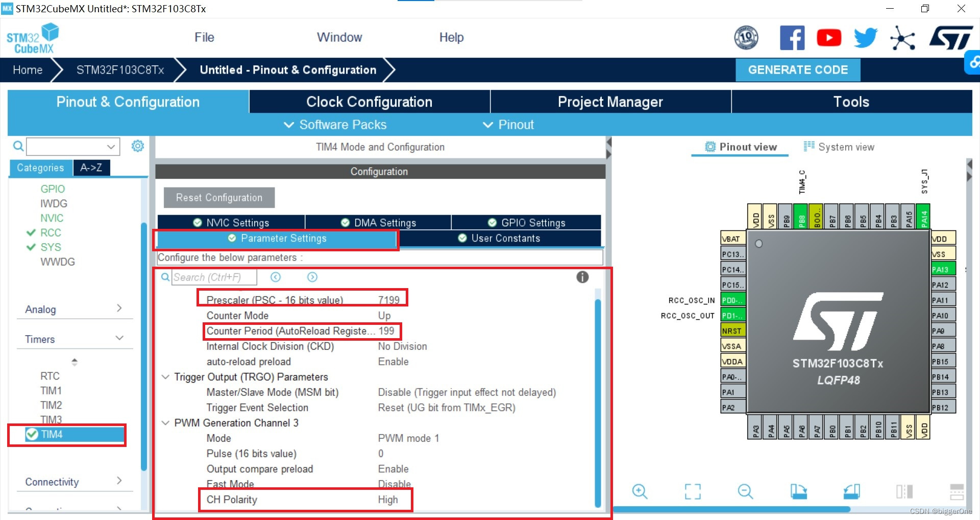This screenshot has height=520, width=980.
Task: Click the vertical split view icon
Action: coord(904,491)
